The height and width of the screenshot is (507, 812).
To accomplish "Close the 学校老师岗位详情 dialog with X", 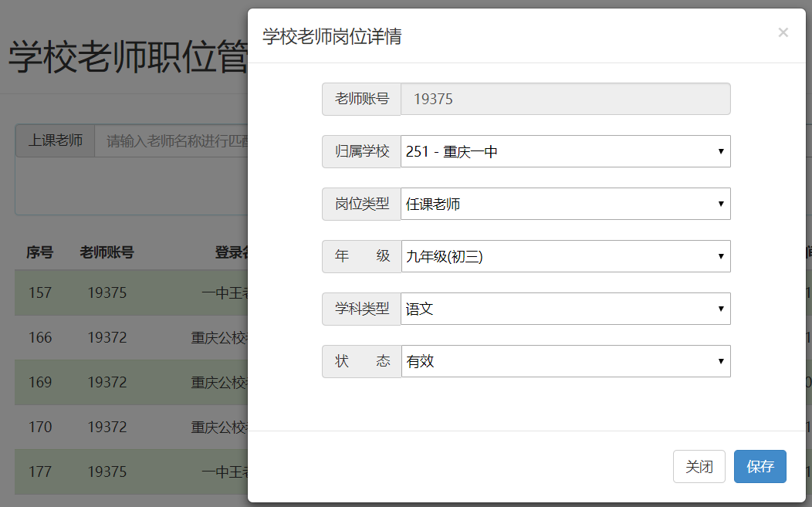I will (783, 32).
